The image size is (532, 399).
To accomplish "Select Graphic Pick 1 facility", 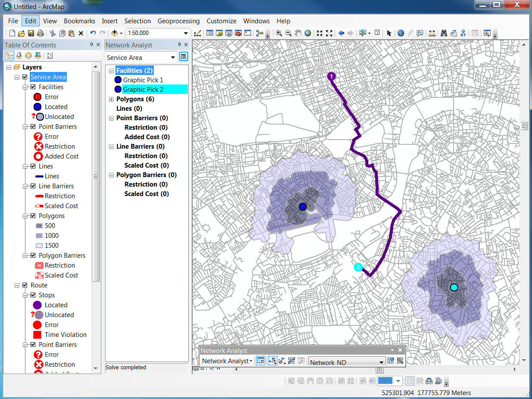I will click(x=143, y=80).
